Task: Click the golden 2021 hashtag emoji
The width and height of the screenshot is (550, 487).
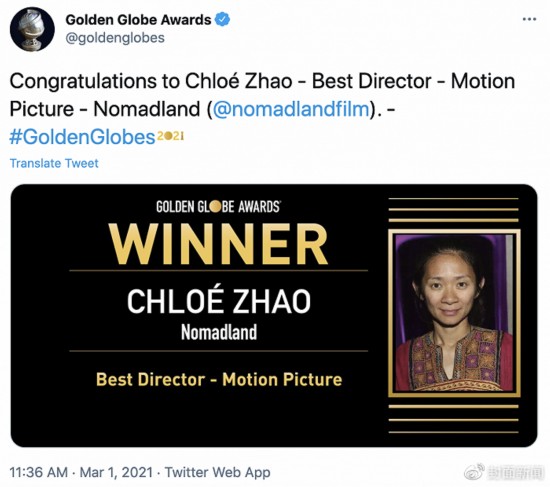Action: 170,136
